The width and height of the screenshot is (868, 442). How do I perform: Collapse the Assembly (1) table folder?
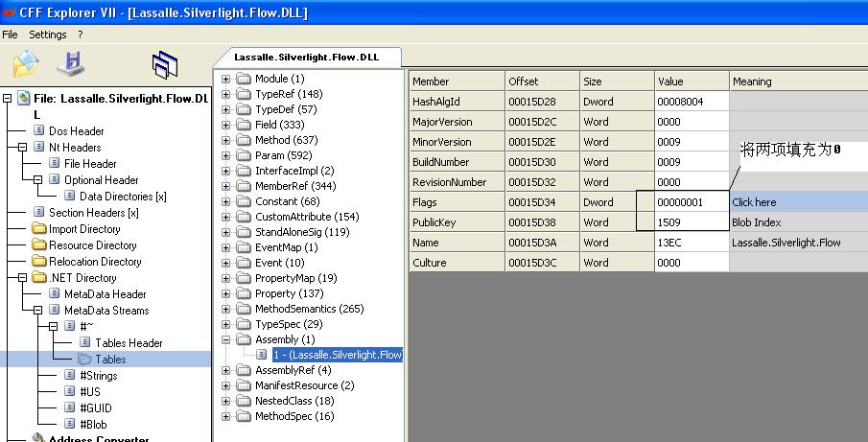[x=225, y=339]
